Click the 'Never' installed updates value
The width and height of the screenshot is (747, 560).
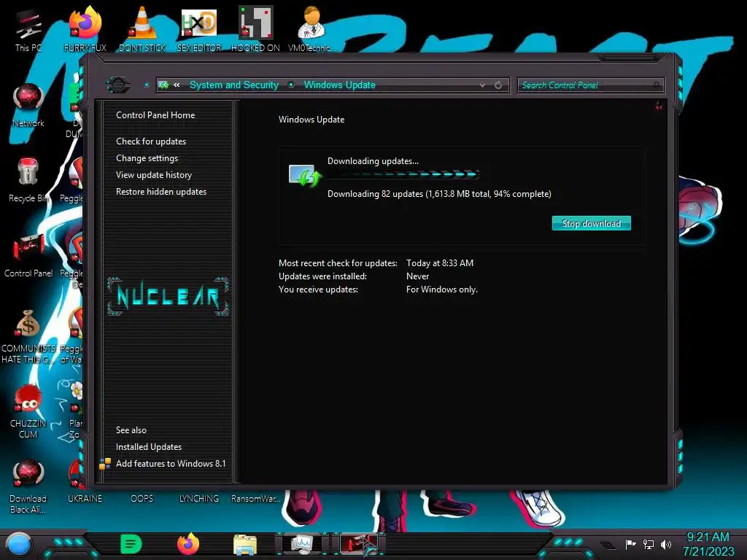tap(417, 276)
